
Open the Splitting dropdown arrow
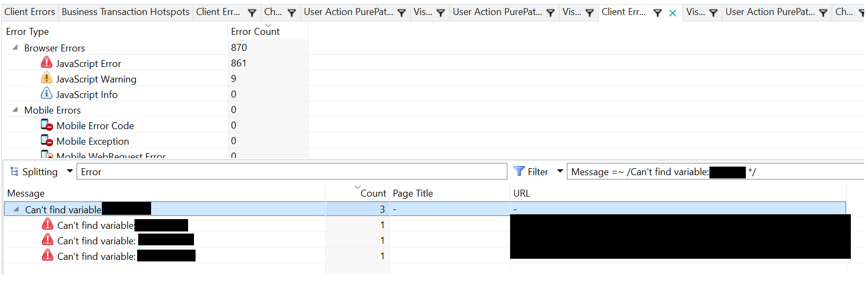[70, 171]
